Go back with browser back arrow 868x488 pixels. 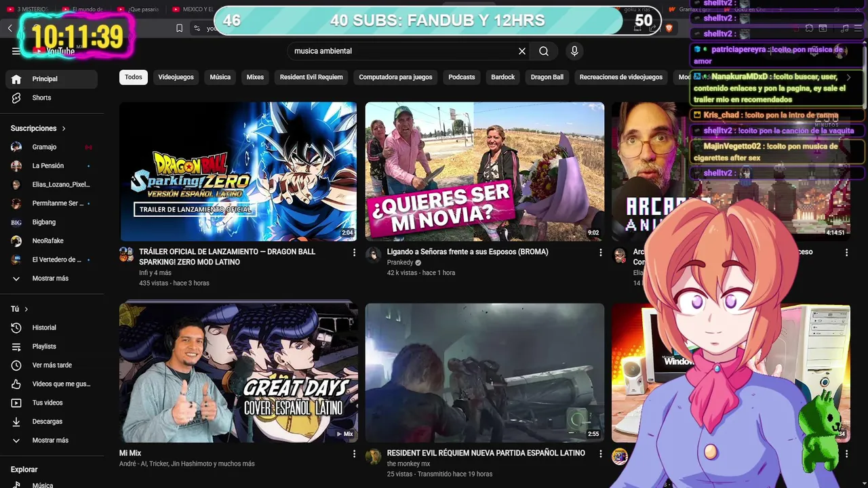(x=10, y=28)
